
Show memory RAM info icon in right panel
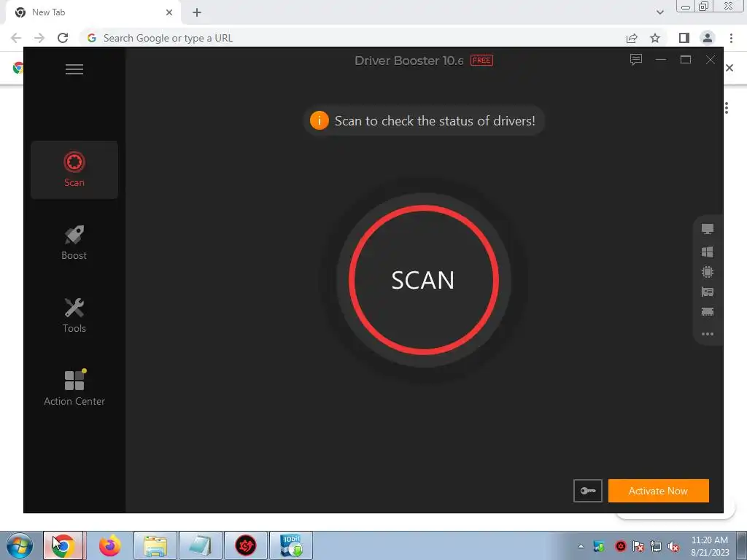[708, 312]
